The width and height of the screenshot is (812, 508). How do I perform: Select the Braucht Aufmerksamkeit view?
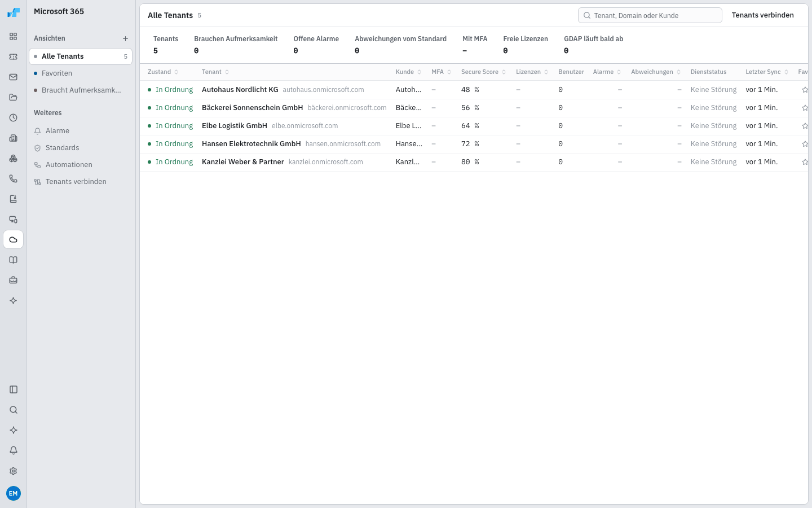point(81,90)
